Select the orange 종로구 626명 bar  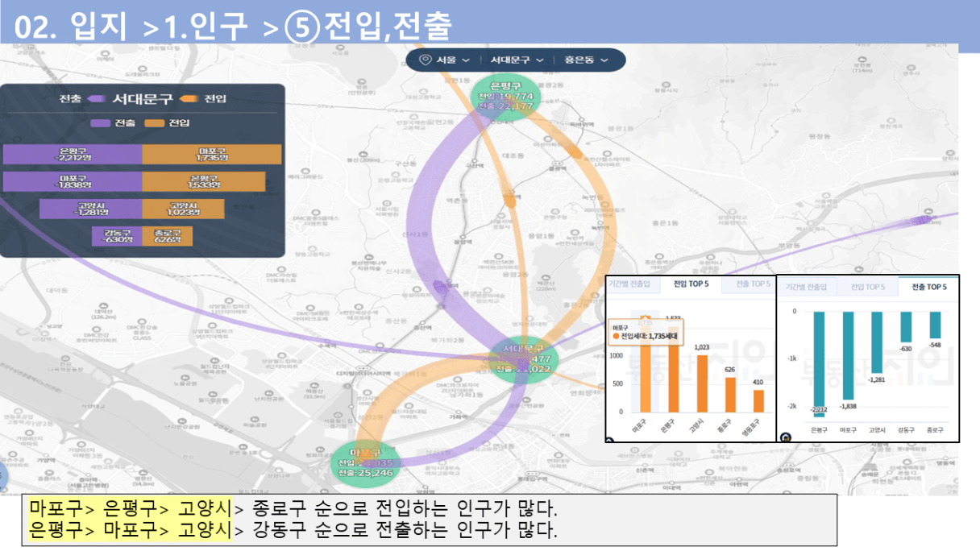(x=168, y=237)
